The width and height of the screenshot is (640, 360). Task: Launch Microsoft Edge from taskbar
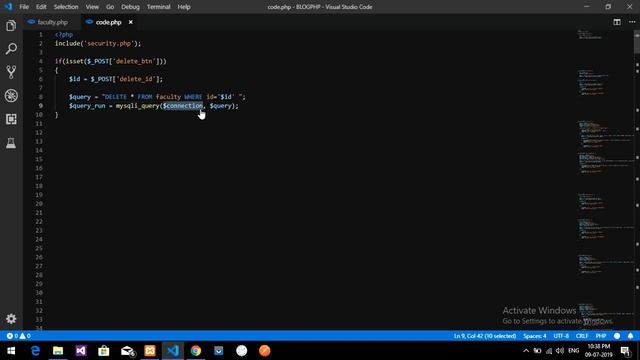pos(35,351)
